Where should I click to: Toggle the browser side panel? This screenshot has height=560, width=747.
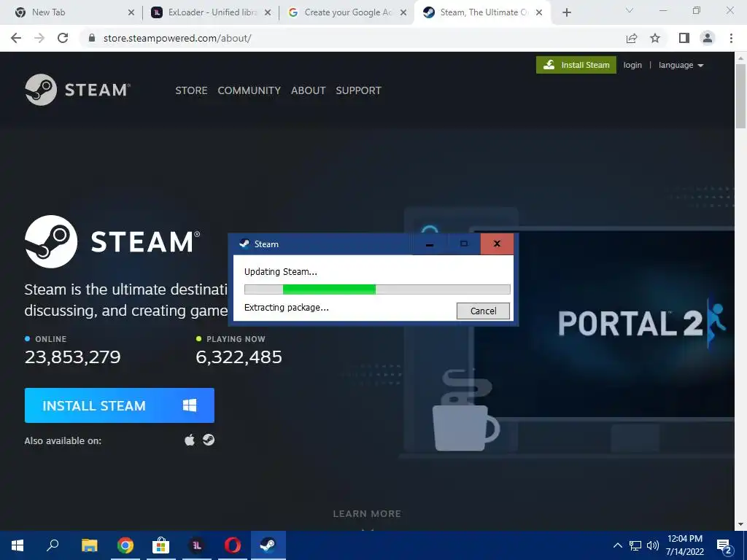[x=684, y=38]
